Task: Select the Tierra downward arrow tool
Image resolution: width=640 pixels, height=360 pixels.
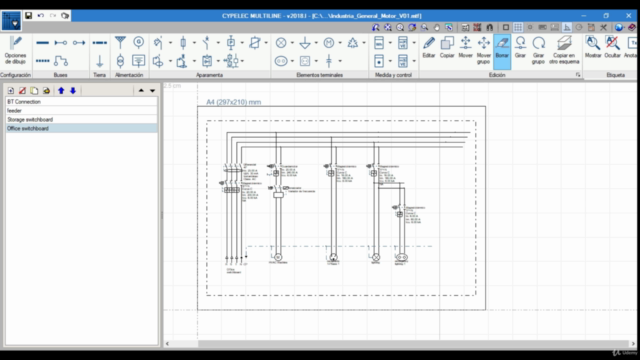Action: point(100,61)
